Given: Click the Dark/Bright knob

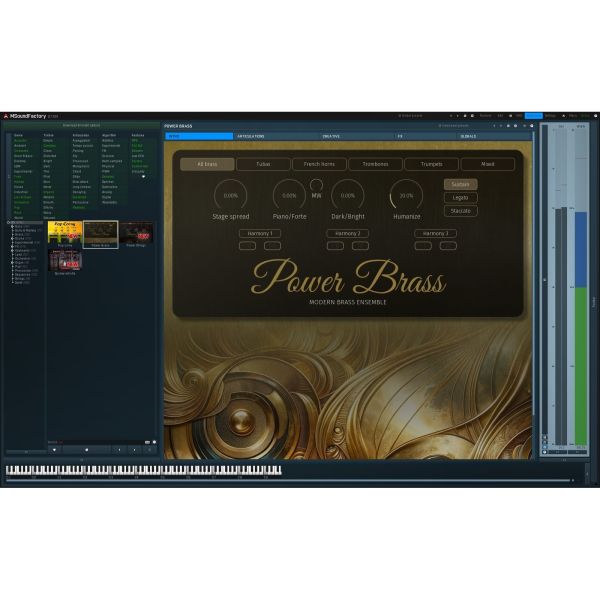Looking at the screenshot, I should [x=347, y=196].
